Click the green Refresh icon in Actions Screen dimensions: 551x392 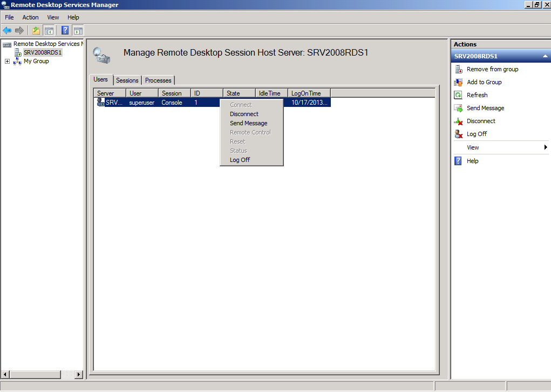point(459,95)
